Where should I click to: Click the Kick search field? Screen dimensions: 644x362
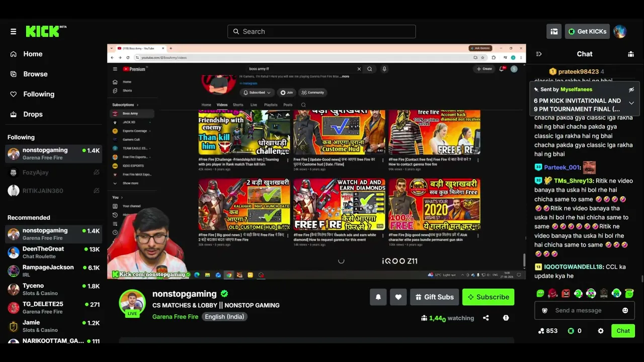(x=321, y=31)
